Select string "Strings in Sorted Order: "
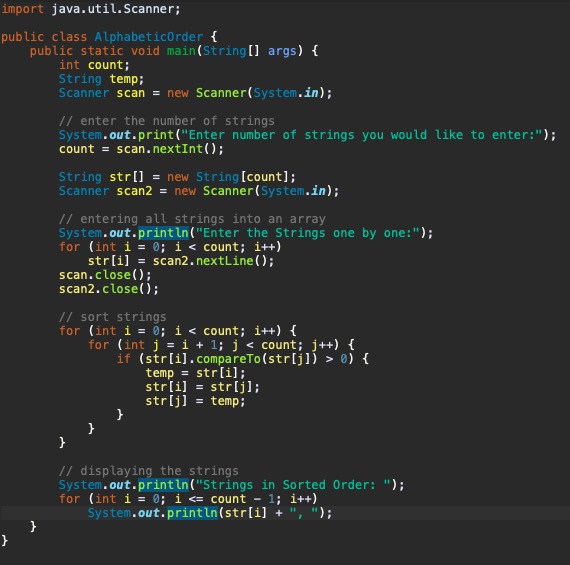The image size is (570, 565). coord(293,485)
